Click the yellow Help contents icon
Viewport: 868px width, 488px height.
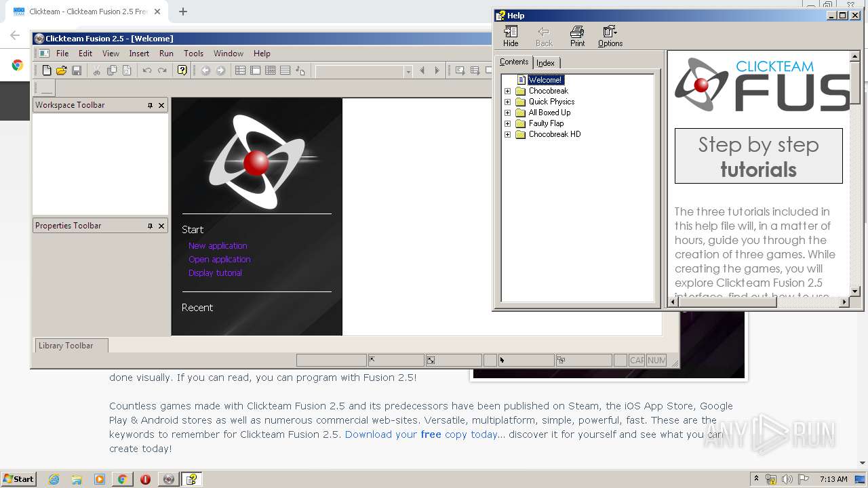(182, 70)
